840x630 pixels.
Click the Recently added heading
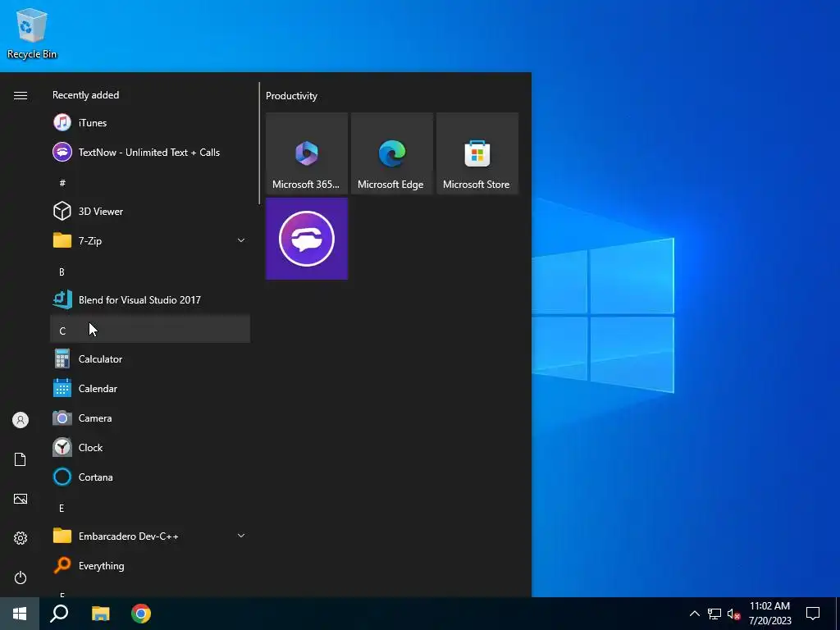pyautogui.click(x=85, y=95)
